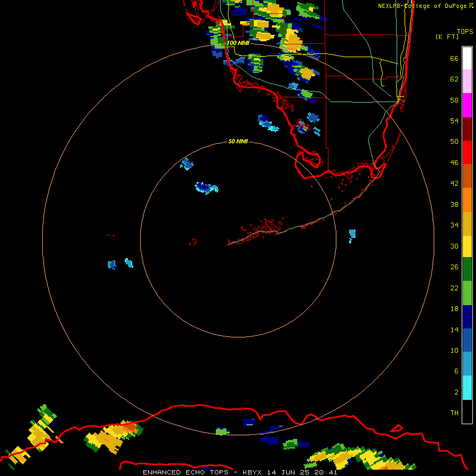Click the NEXLAB-College of DuPage credit text
Image resolution: width=476 pixels, height=476 pixels.
click(426, 6)
